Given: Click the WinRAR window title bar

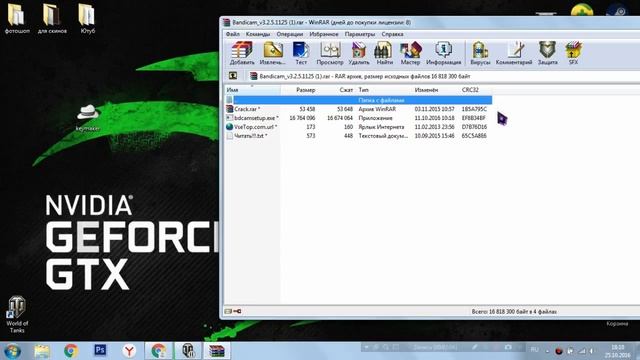Looking at the screenshot, I should (x=430, y=22).
